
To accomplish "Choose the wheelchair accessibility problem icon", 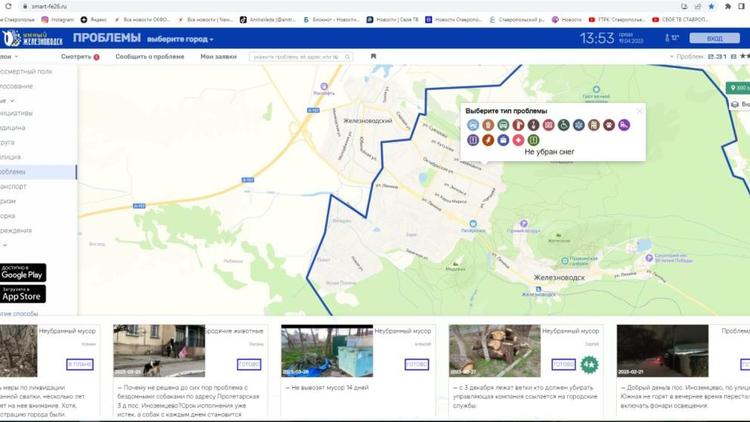I will coord(564,125).
